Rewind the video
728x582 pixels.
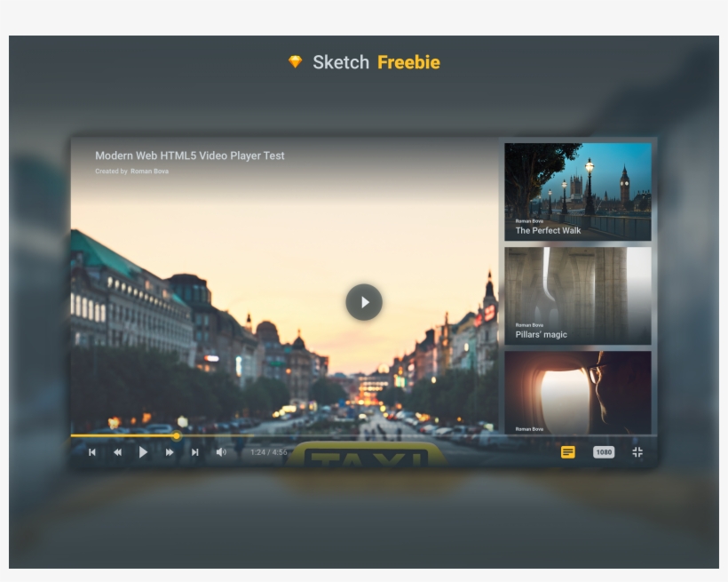click(x=117, y=452)
